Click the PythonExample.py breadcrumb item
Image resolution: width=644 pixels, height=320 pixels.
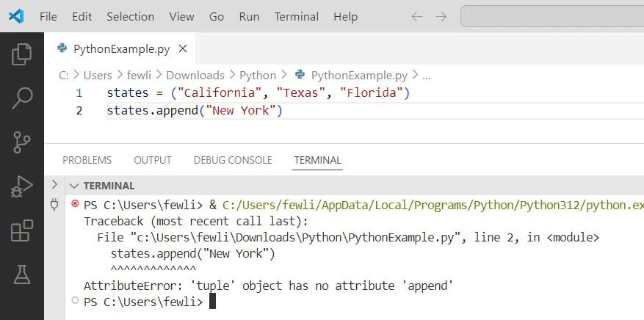358,75
